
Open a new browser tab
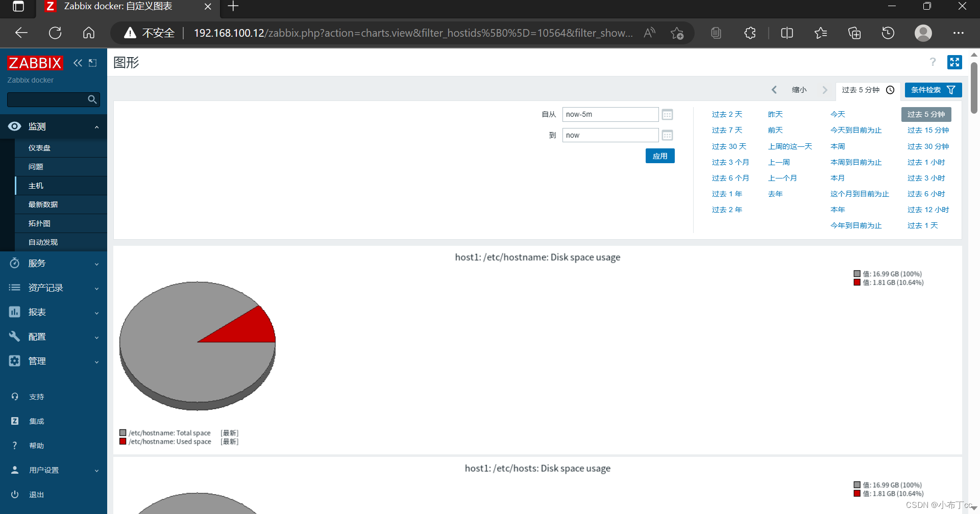(x=233, y=6)
